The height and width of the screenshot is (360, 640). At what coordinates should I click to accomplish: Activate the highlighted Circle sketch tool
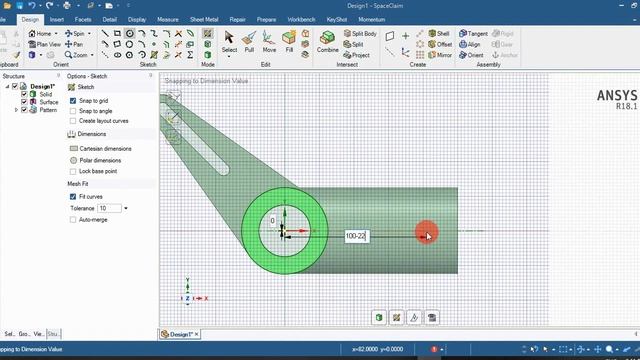129,33
